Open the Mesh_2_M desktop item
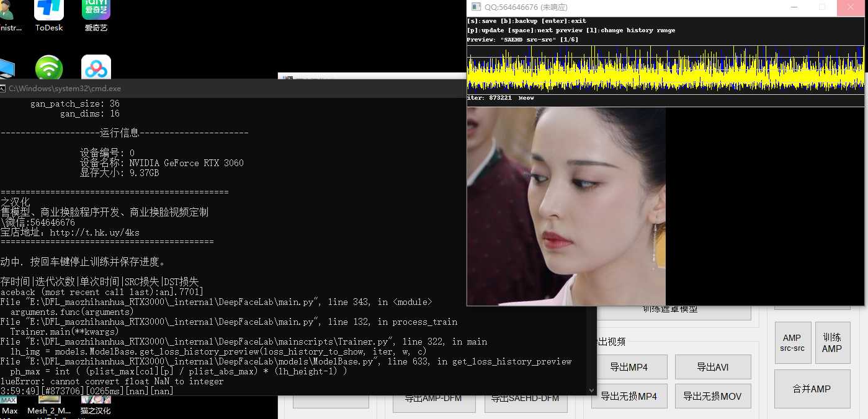The height and width of the screenshot is (419, 868). point(49,401)
